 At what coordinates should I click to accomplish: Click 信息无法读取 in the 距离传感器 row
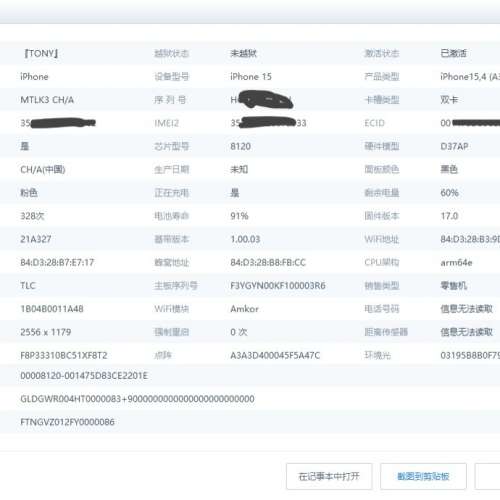point(467,332)
